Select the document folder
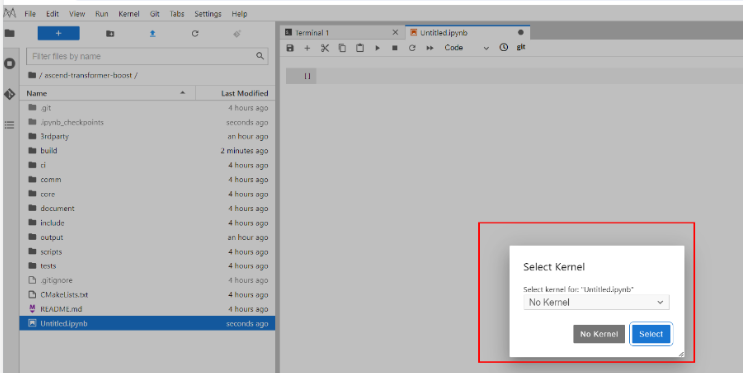 (x=147, y=208)
